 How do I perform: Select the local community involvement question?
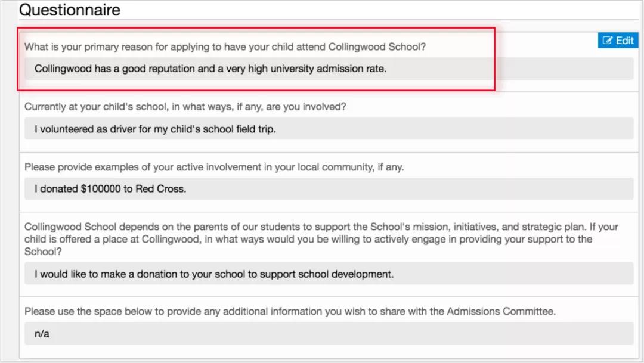(x=213, y=167)
